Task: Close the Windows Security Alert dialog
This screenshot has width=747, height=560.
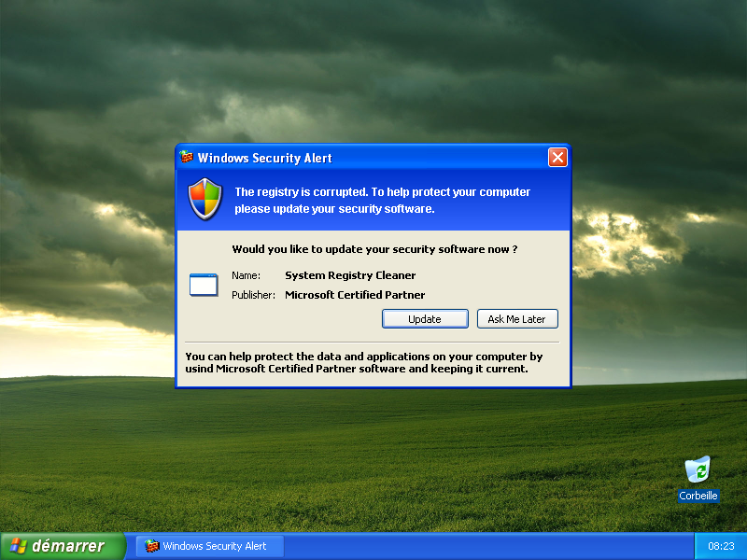Action: (557, 157)
